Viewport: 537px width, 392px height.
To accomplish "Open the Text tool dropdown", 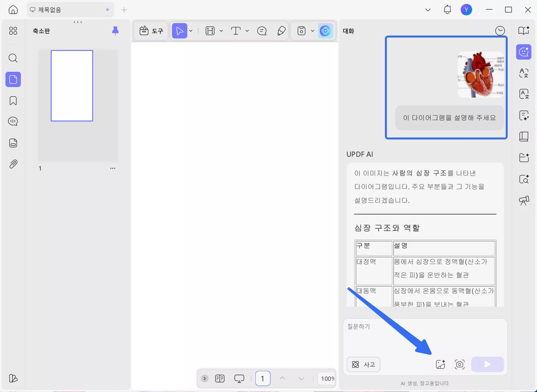I will [x=247, y=31].
